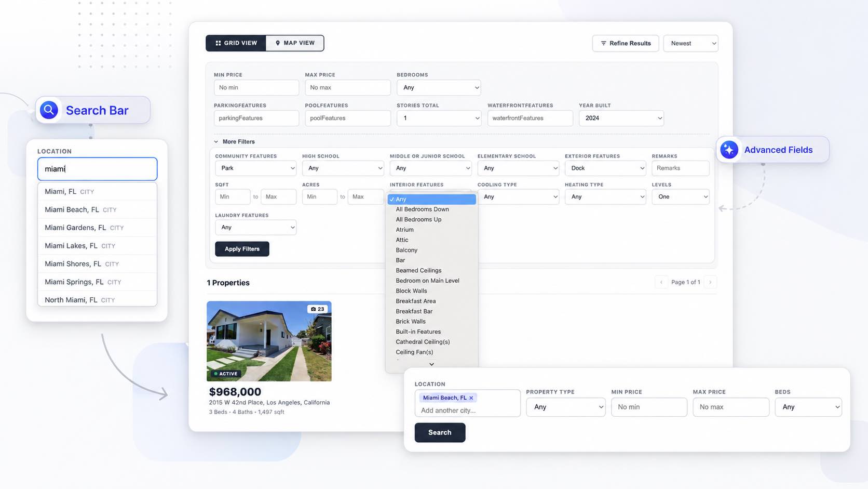868x489 pixels.
Task: Click the SQFT Min input
Action: pyautogui.click(x=233, y=196)
